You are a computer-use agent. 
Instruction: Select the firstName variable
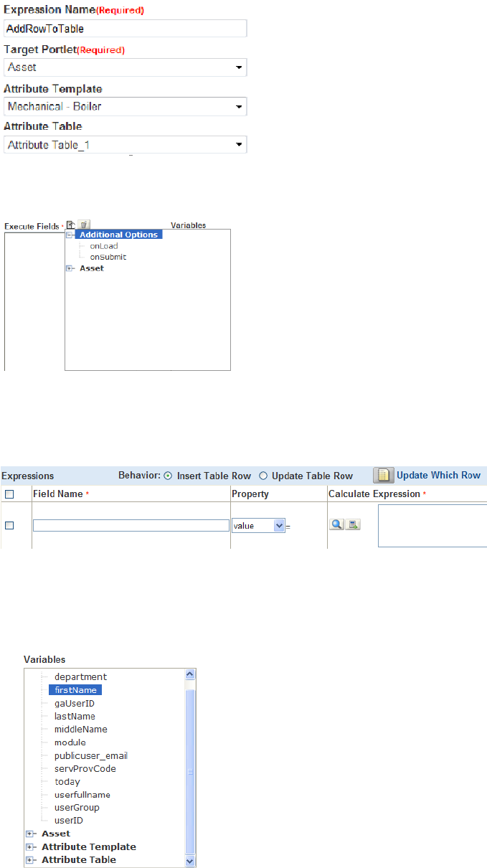click(x=75, y=690)
